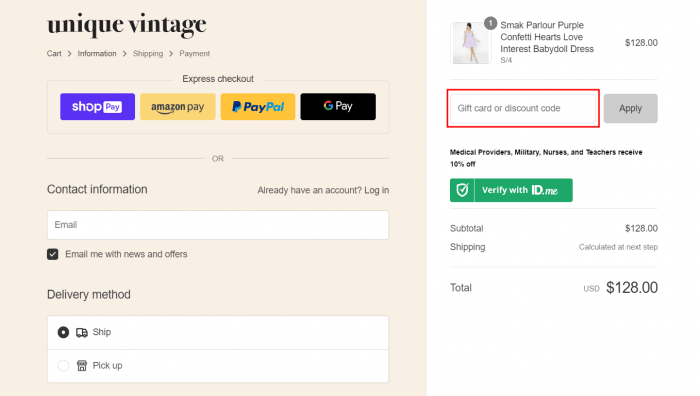Screen dimensions: 700x396
Task: Click the first breadcrumb chevron after Cart
Action: (69, 54)
